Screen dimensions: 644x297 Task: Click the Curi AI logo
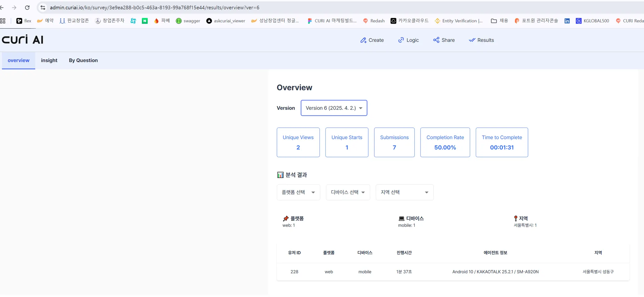click(x=23, y=40)
